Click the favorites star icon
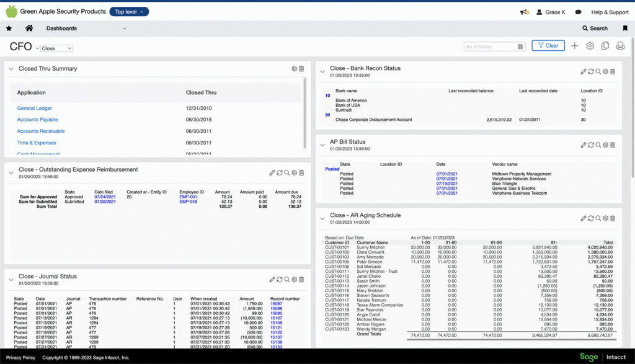Viewport: 635px width, 364px height. coord(9,29)
